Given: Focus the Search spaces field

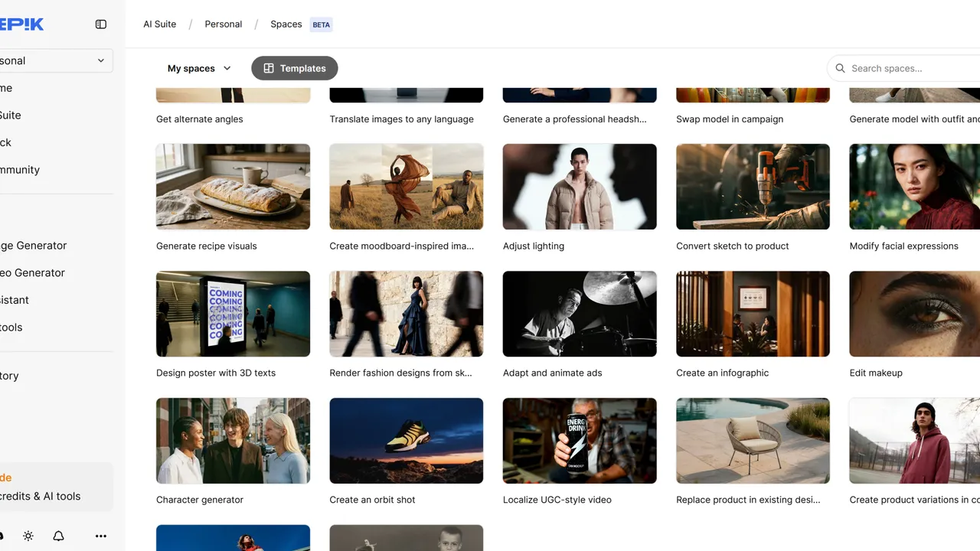Looking at the screenshot, I should pos(903,68).
